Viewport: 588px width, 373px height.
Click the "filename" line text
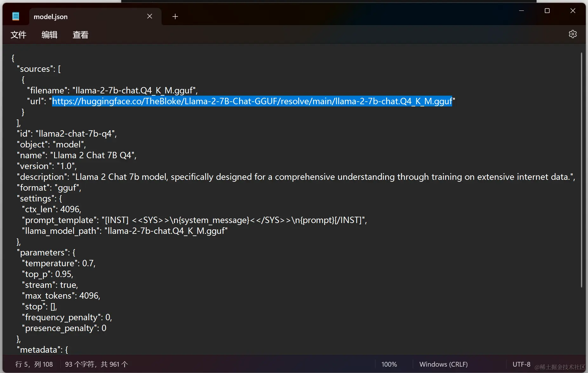coord(112,91)
